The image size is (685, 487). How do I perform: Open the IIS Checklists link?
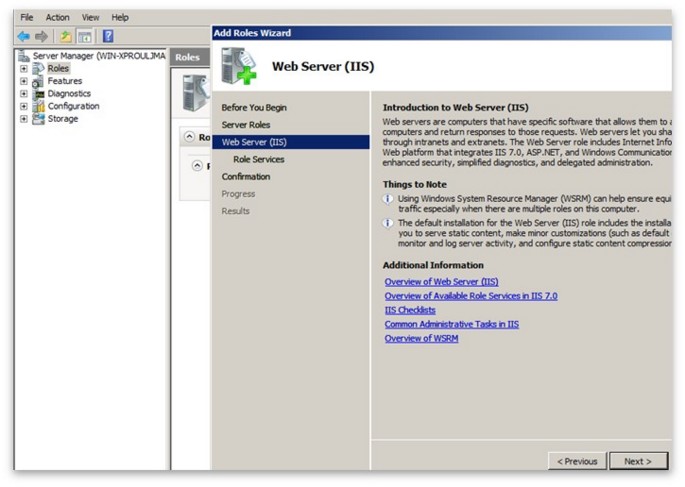tap(410, 310)
